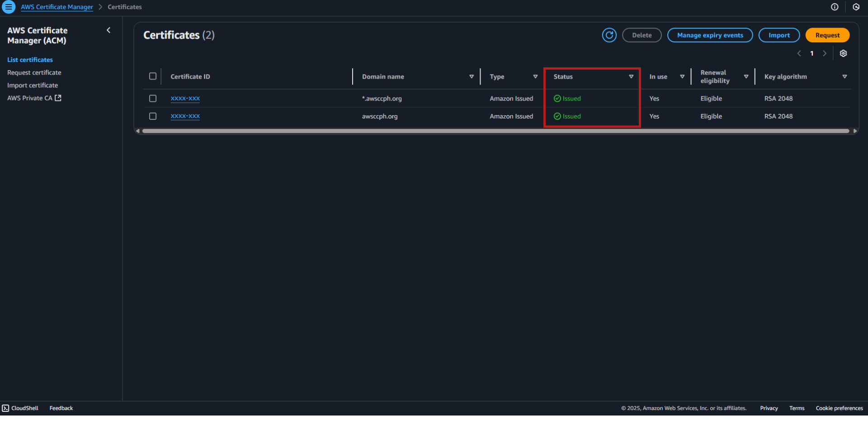
Task: Go to next page arrow
Action: click(825, 53)
